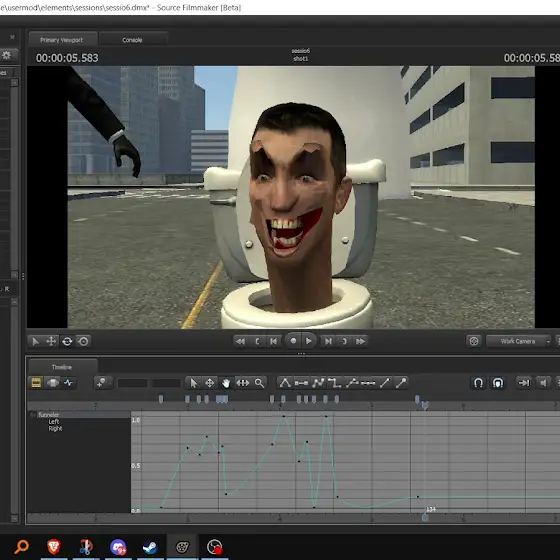Go to next clip bracket button
Image resolution: width=560 pixels, height=560 pixels.
coord(344,341)
